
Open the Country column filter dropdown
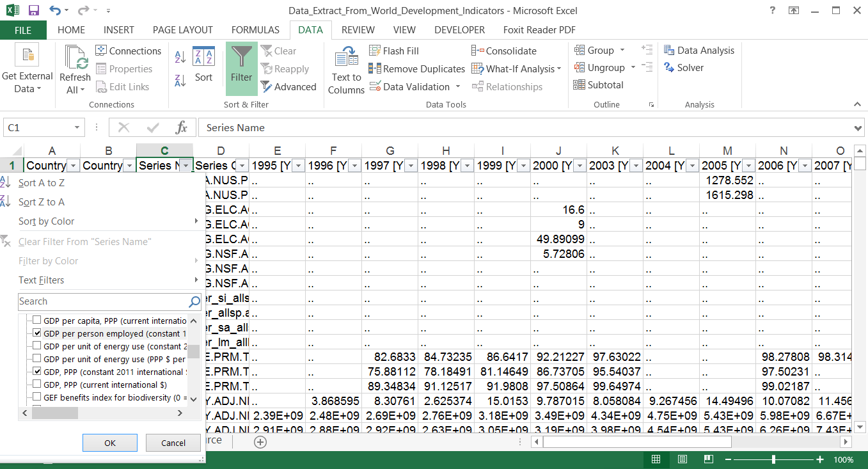[72, 165]
